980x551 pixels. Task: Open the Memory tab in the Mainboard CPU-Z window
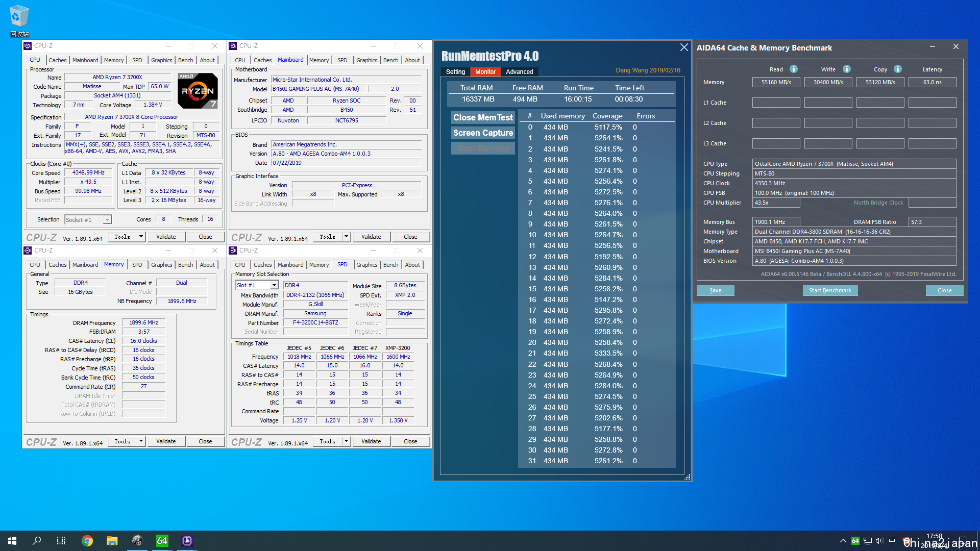point(319,60)
